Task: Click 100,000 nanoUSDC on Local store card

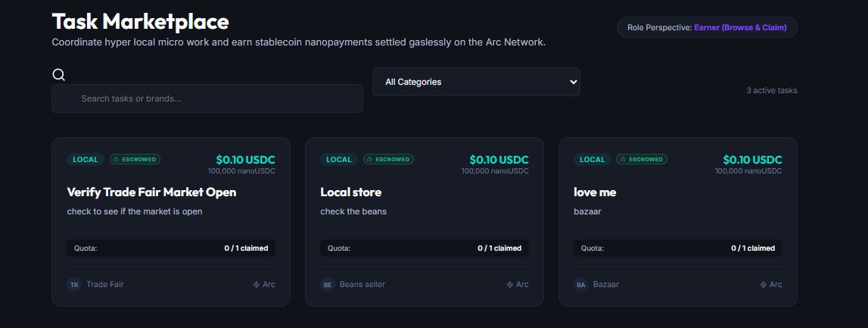Action: [496, 171]
